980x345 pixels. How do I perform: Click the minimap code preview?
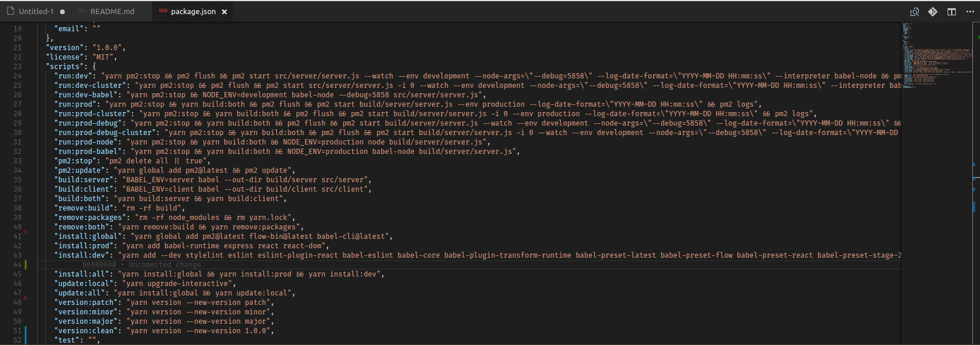pos(936,56)
